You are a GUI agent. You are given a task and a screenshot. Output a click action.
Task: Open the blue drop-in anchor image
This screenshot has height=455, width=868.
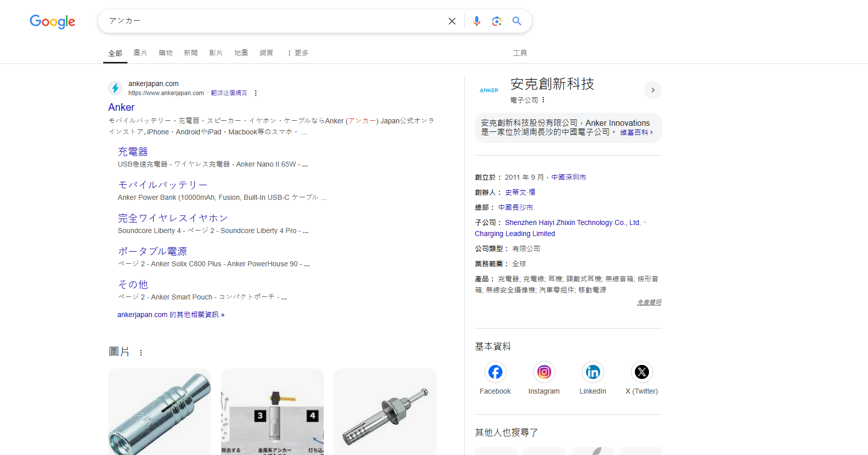[x=160, y=412]
